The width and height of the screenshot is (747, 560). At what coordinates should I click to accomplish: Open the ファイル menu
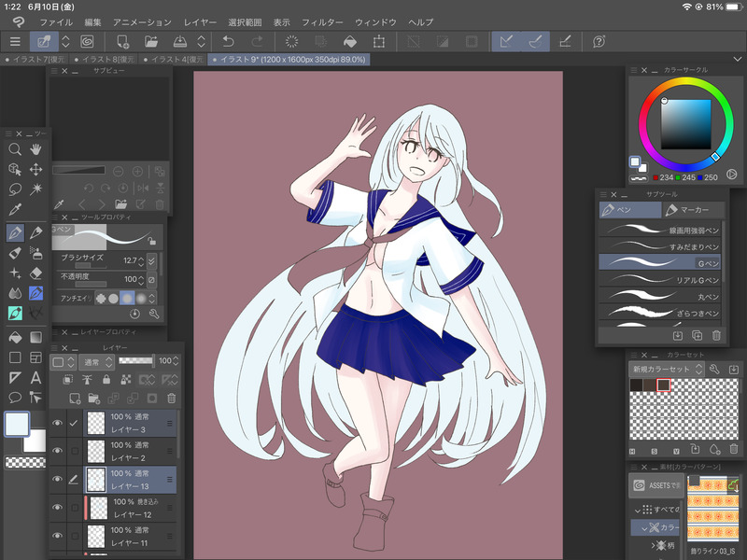click(56, 22)
